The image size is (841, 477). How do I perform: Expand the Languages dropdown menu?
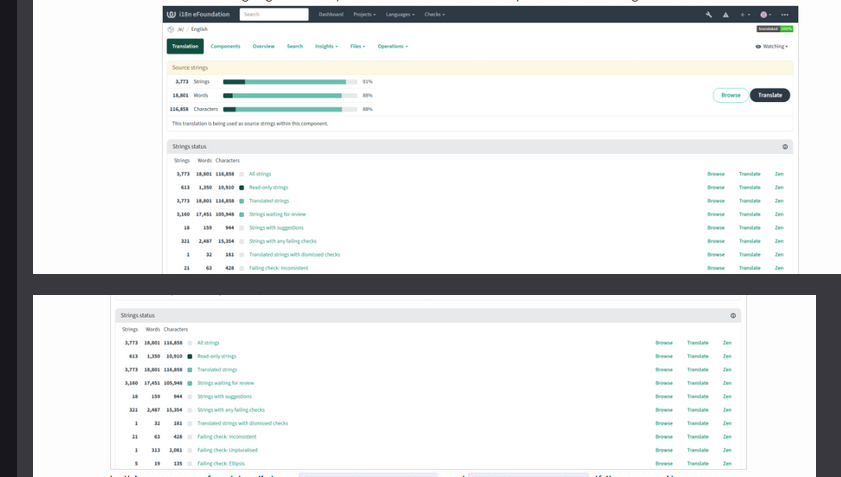pyautogui.click(x=399, y=15)
